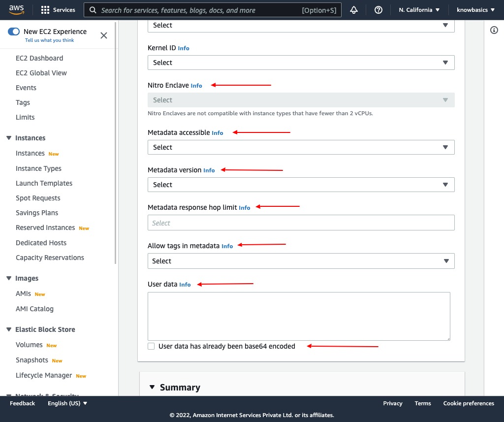Image resolution: width=504 pixels, height=422 pixels.
Task: Open EC2 Dashboard in sidebar
Action: pos(39,58)
